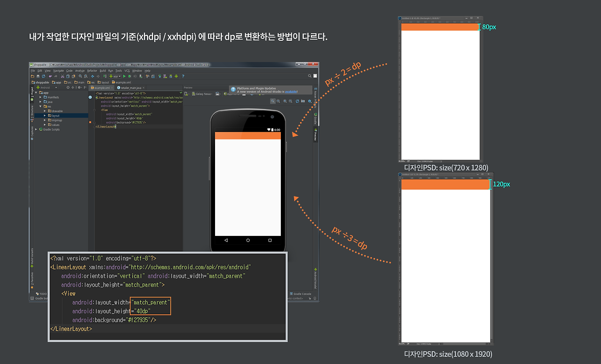Click the orange color gutter swatch
The image size is (601, 364).
[x=90, y=122]
